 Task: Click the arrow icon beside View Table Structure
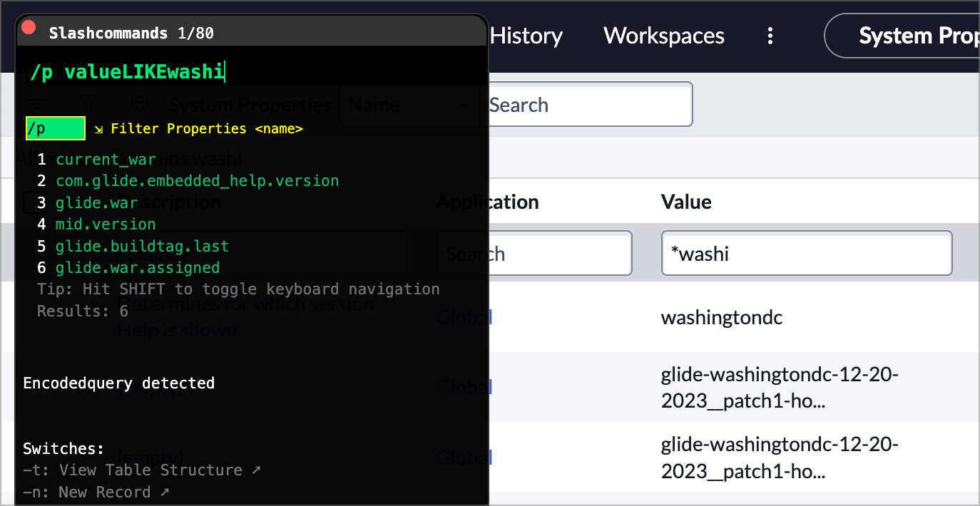click(255, 469)
